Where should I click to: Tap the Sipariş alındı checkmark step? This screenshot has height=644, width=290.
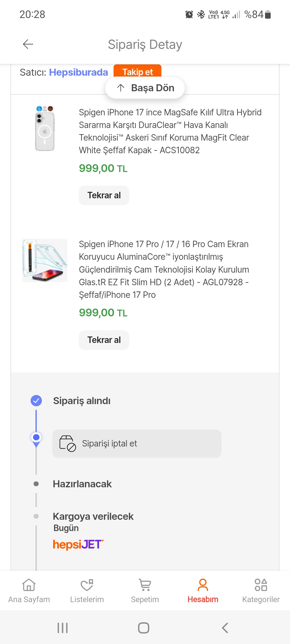[36, 401]
